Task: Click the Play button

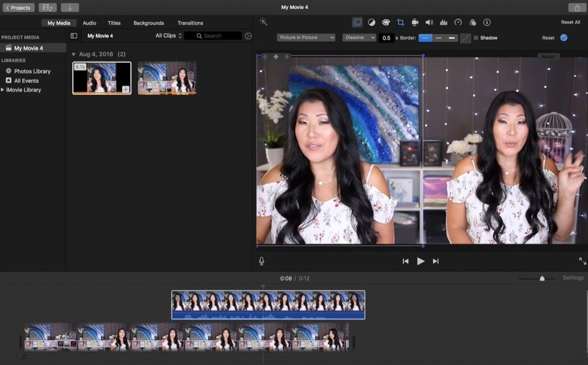Action: pyautogui.click(x=421, y=261)
